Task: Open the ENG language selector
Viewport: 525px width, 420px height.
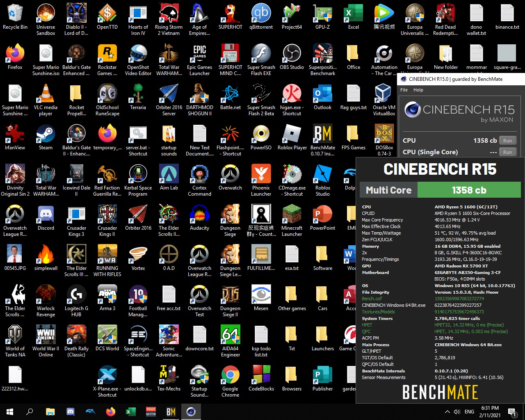Action: (469, 412)
